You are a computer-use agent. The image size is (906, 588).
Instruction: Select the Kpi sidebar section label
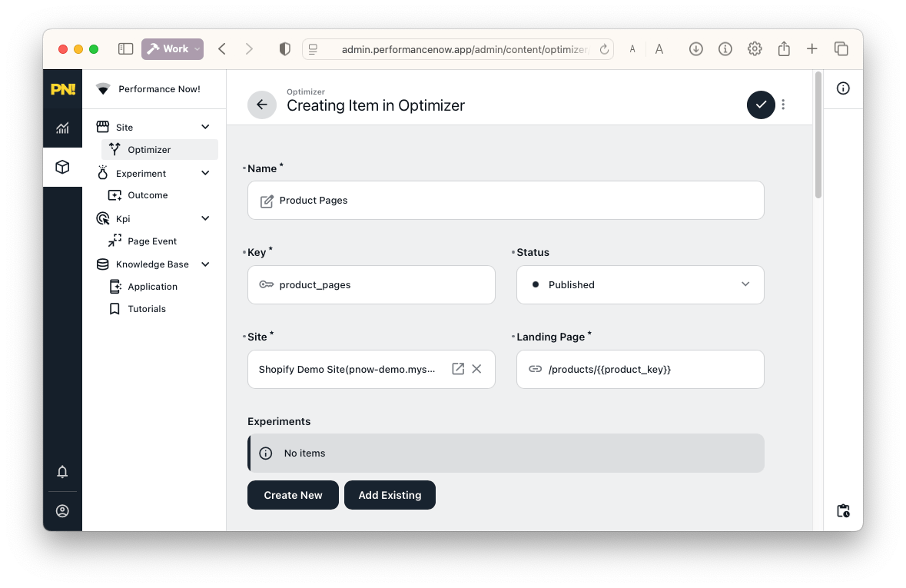pos(122,218)
